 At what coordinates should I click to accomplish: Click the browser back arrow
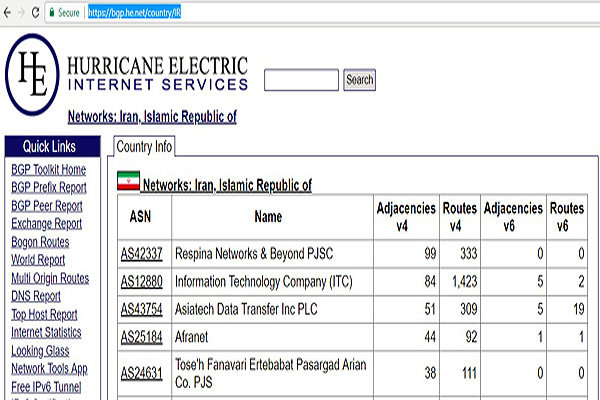tap(7, 13)
